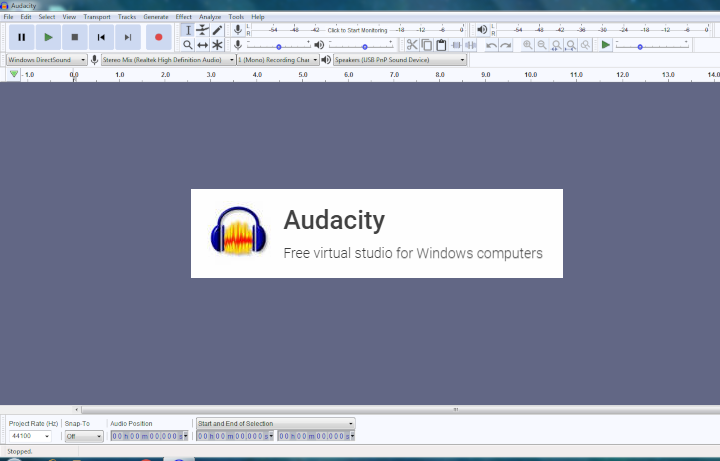Open the recording meter microphone menu
Viewport: 720px width, 461px height.
click(x=238, y=30)
